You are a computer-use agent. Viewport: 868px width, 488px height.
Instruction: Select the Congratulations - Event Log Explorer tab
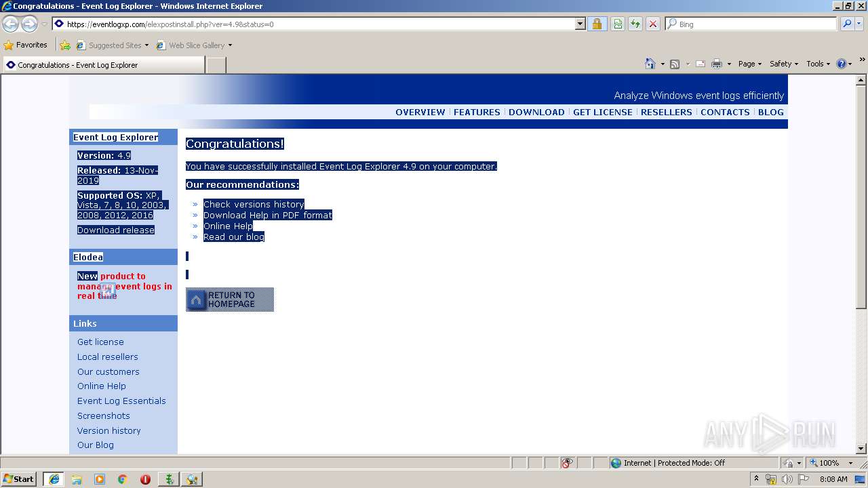pyautogui.click(x=103, y=65)
